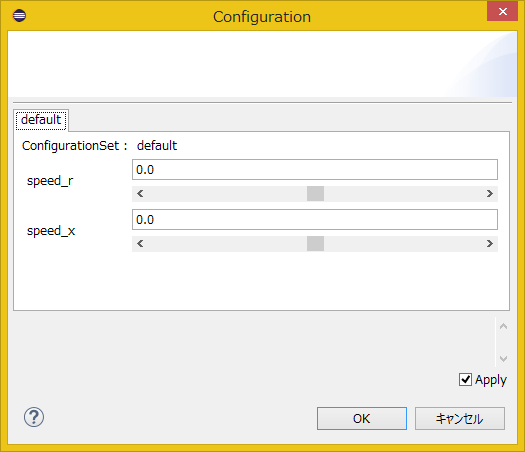
Task: Click the speed_r value input field
Action: tap(315, 170)
